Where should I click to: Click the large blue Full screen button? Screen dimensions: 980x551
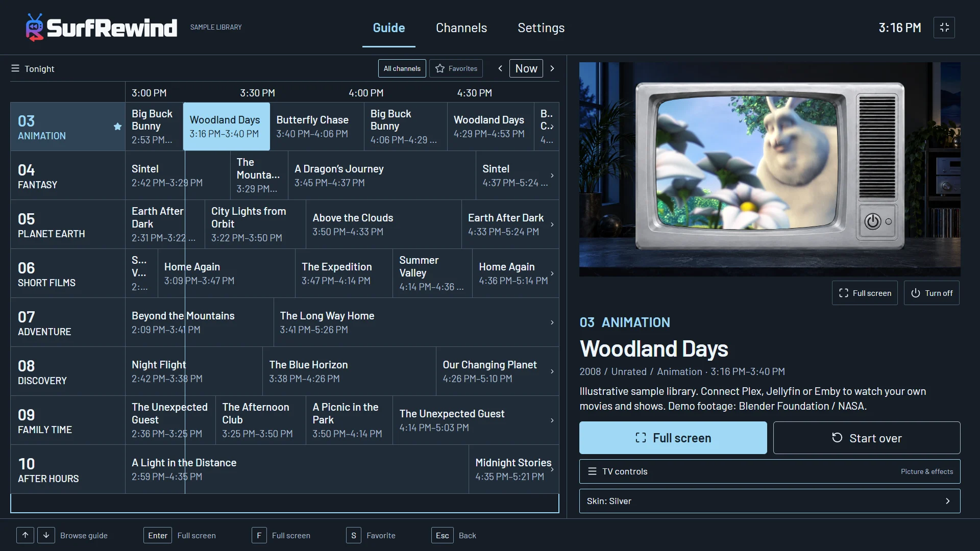click(673, 438)
